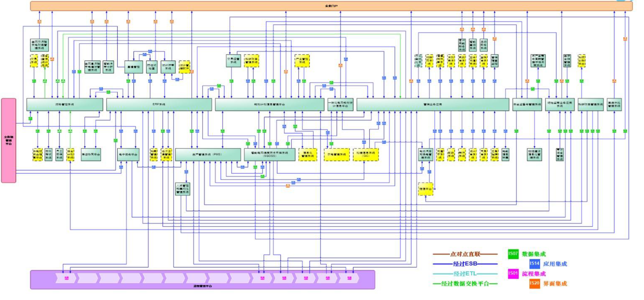Viewport: 644px width, 300px height.
Task: Click the magenta IS01 流程集成 legend badge
Action: point(513,274)
